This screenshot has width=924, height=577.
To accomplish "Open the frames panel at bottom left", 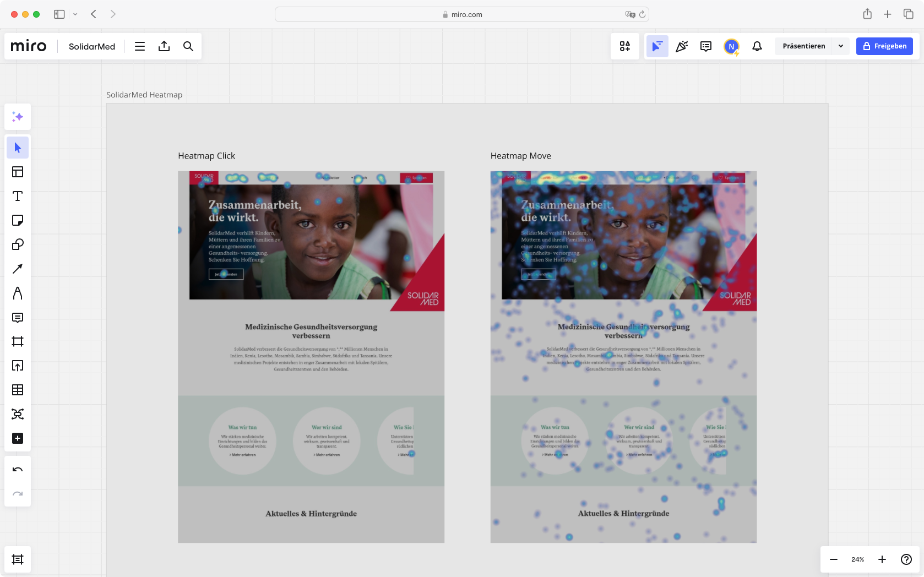I will pyautogui.click(x=18, y=559).
